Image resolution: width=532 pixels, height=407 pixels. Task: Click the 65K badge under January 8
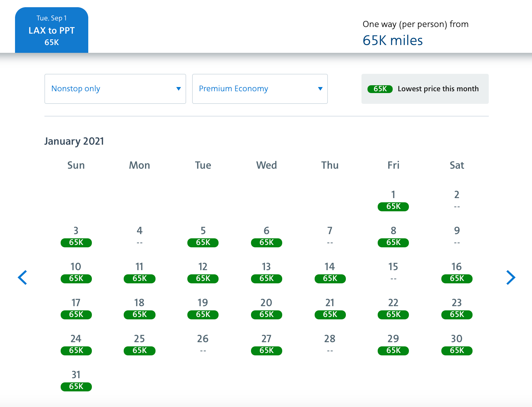(393, 243)
